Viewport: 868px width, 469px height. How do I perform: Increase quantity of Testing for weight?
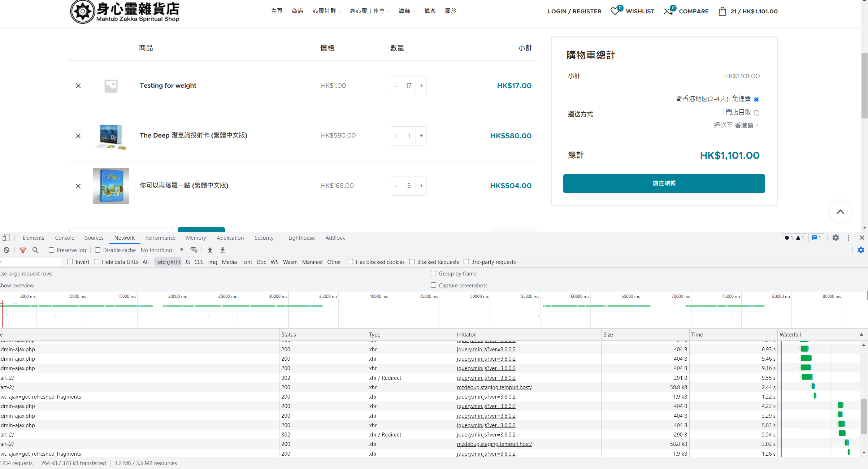421,86
